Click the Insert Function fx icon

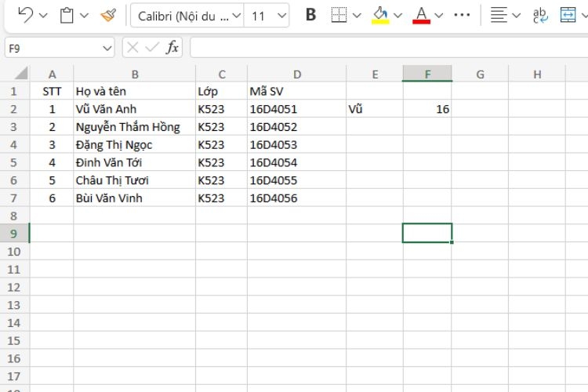click(x=172, y=48)
